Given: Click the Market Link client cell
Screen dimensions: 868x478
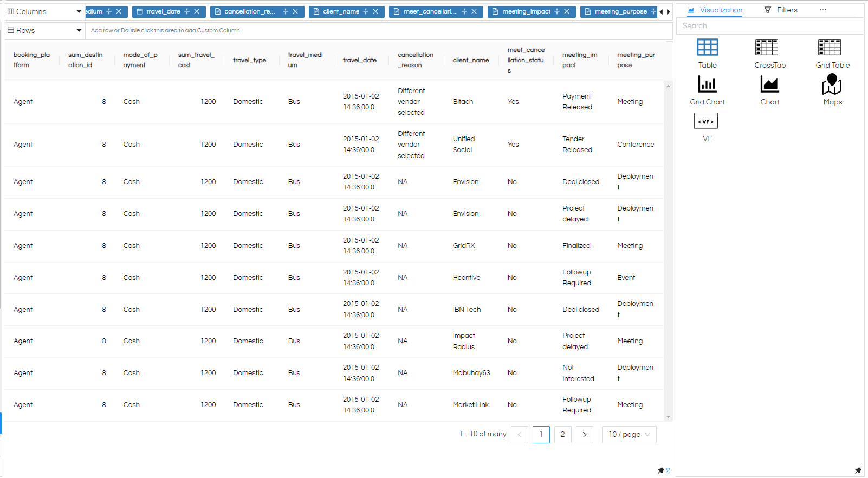Looking at the screenshot, I should 470,405.
